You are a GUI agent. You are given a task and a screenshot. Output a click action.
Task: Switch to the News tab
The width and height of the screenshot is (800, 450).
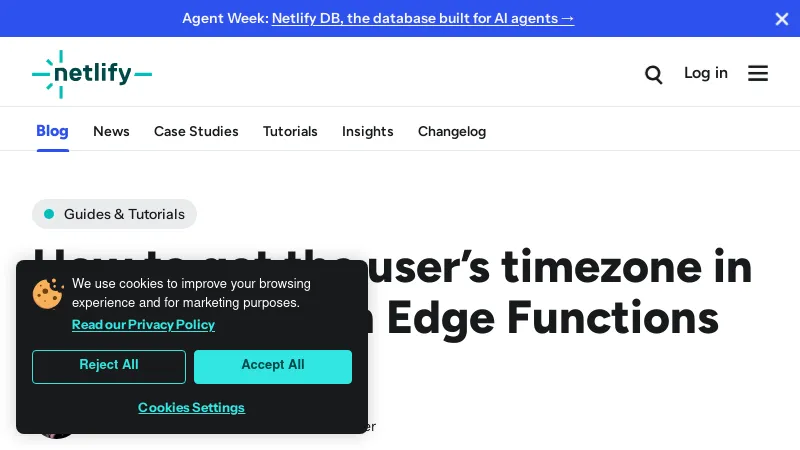[x=111, y=131]
